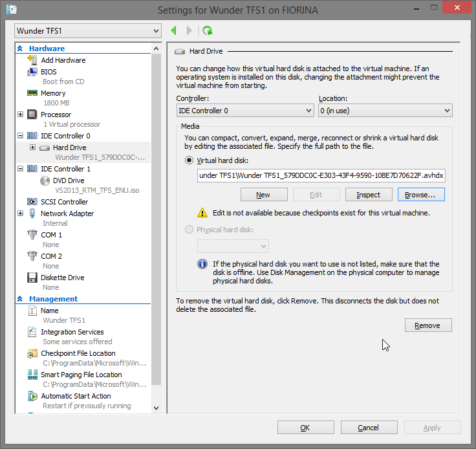Select the Virtual hard disk radio button
This screenshot has width=476, height=449.
pyautogui.click(x=189, y=160)
